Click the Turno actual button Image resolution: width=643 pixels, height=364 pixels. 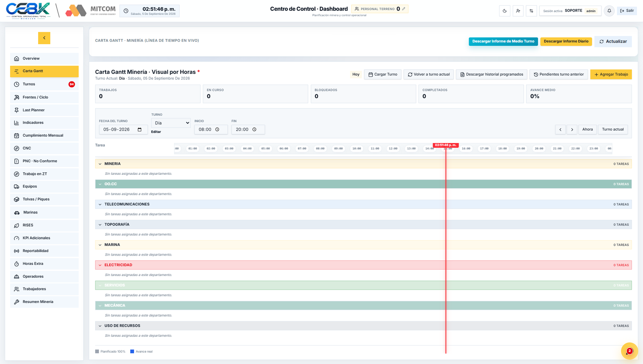[613, 129]
